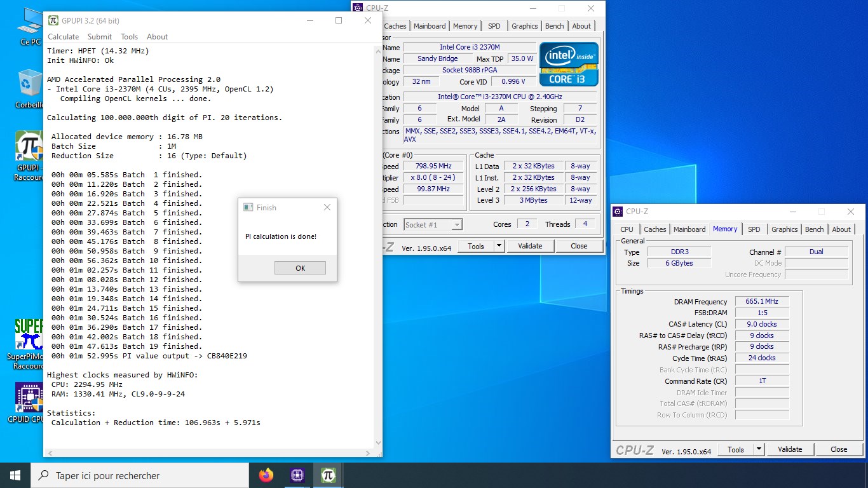Switch to About tab in CPU-Z CPU window
This screenshot has height=488, width=868.
tap(581, 26)
